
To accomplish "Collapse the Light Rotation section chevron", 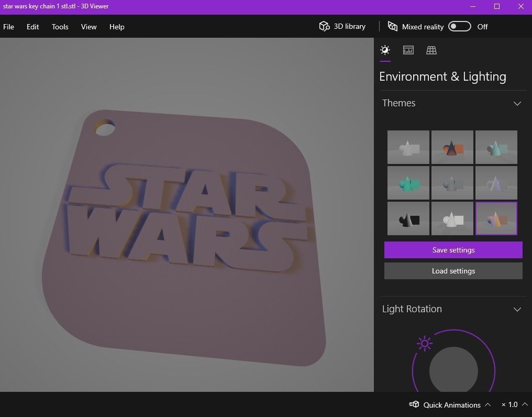I will [517, 310].
